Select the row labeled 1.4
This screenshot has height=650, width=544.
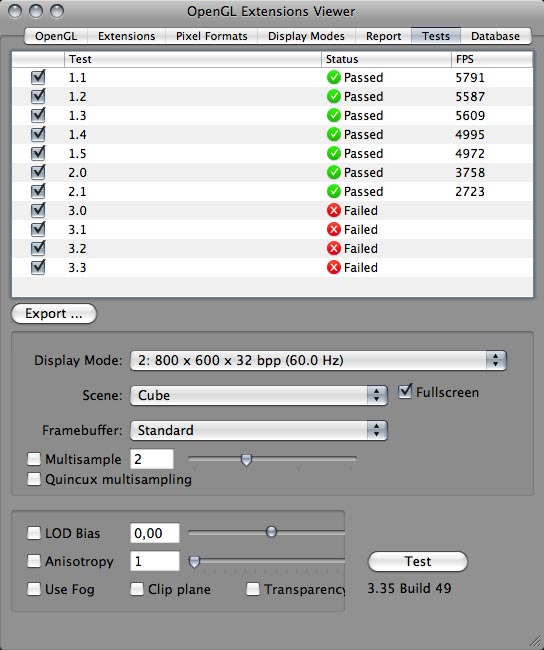tap(272, 134)
